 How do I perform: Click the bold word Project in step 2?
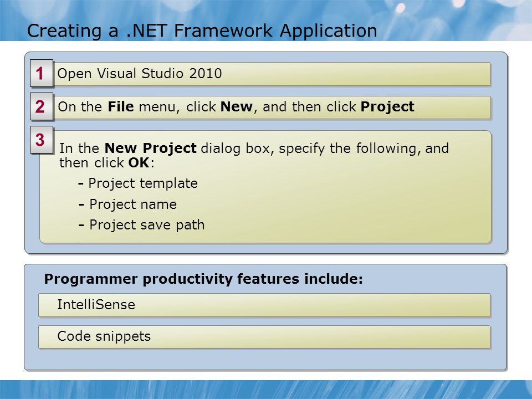387,107
